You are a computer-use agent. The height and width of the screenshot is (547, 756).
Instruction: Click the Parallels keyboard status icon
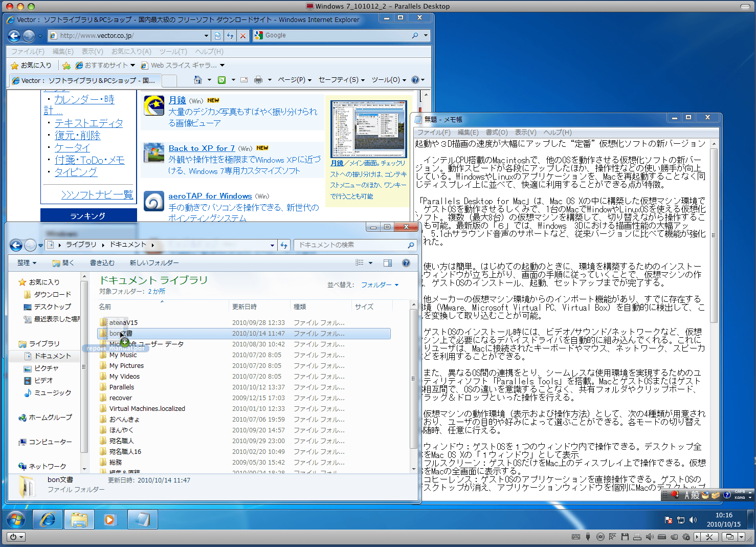(x=576, y=537)
